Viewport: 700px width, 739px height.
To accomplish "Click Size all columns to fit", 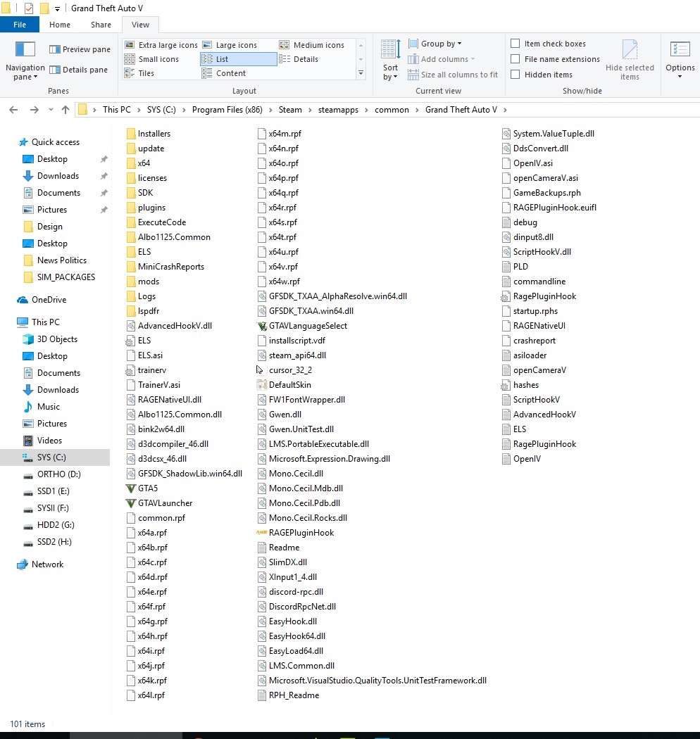I will (x=453, y=75).
